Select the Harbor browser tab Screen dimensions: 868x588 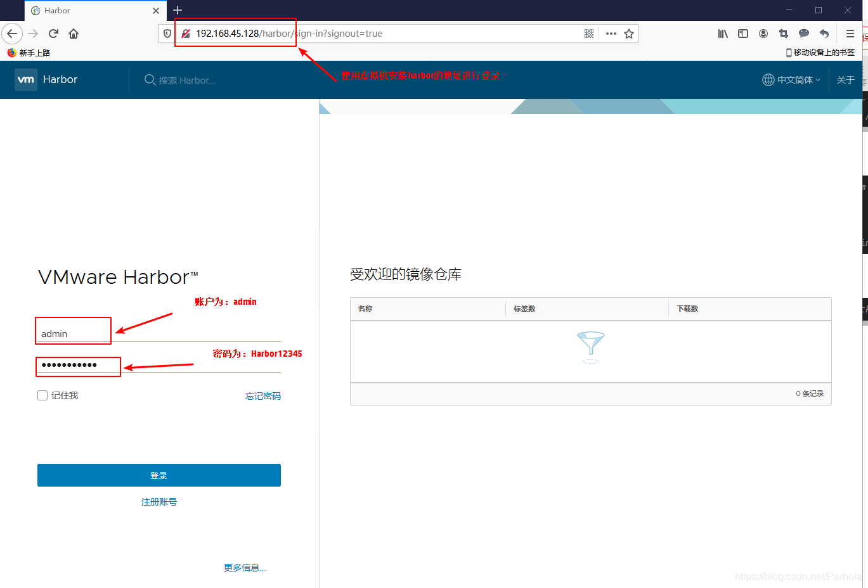pyautogui.click(x=95, y=11)
